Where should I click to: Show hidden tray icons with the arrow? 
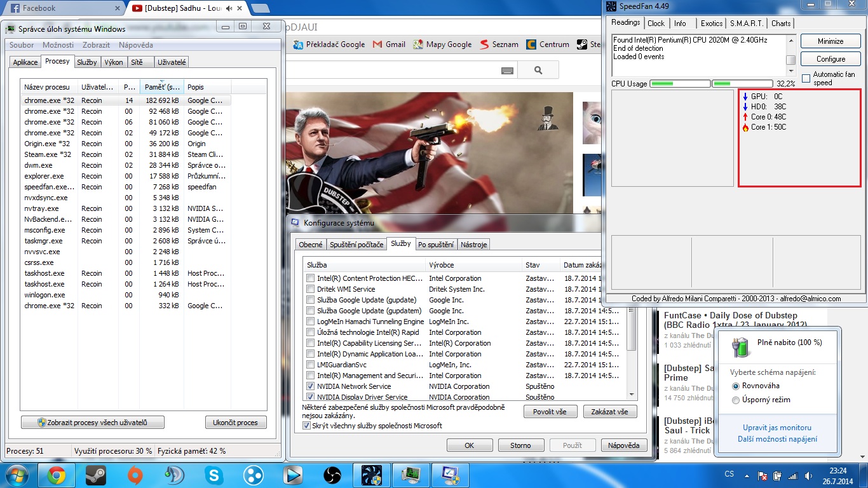pos(748,475)
